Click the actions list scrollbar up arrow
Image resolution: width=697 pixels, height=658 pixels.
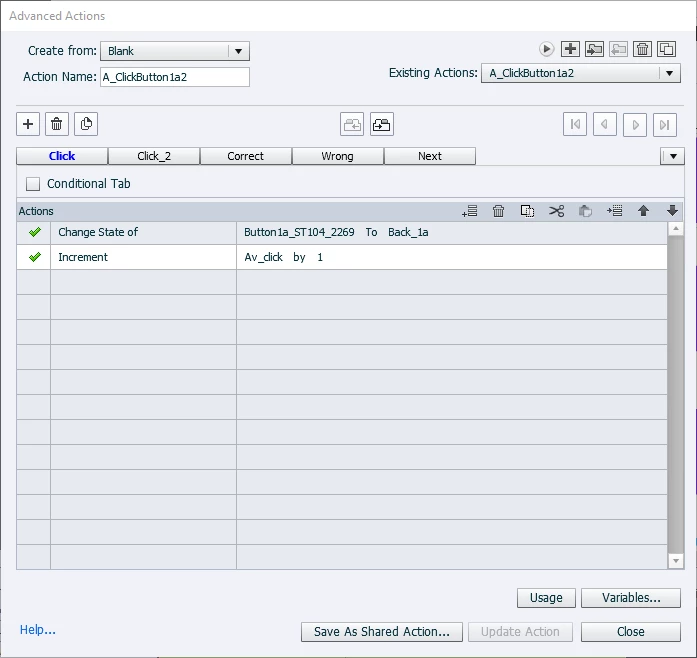(x=676, y=229)
